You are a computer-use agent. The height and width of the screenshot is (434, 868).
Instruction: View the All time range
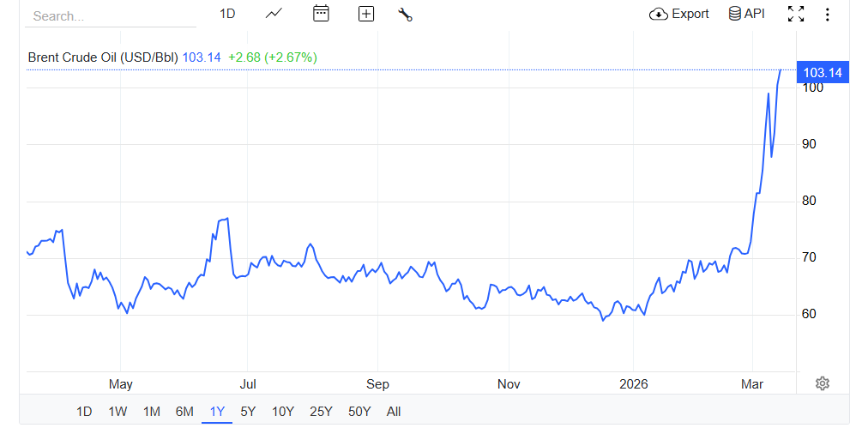coord(394,412)
